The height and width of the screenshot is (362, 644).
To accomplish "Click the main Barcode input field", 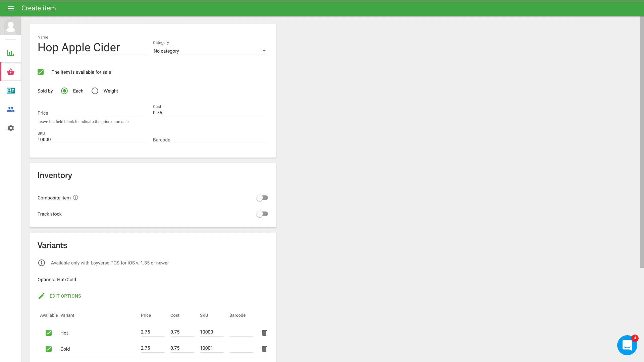I will coord(211,140).
